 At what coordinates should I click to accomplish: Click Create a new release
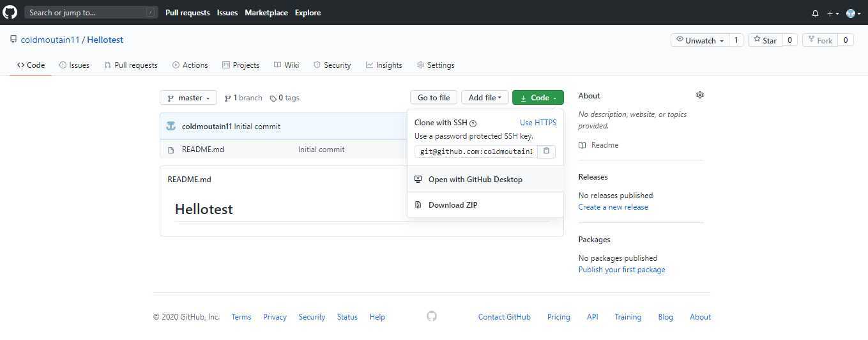[x=613, y=207]
